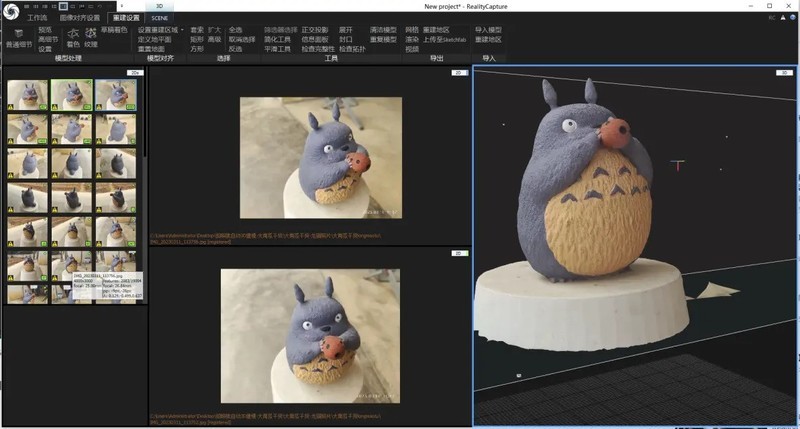Click the 纹理 texture icon

point(91,34)
